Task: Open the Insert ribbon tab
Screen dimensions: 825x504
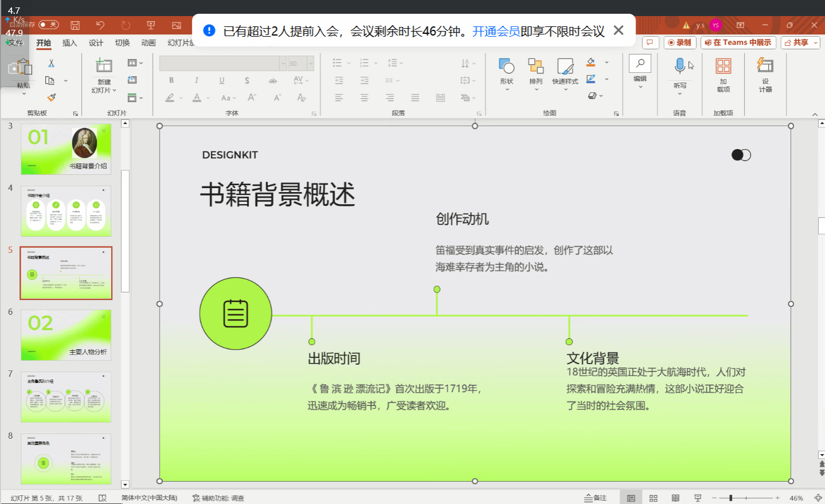Action: pos(69,43)
